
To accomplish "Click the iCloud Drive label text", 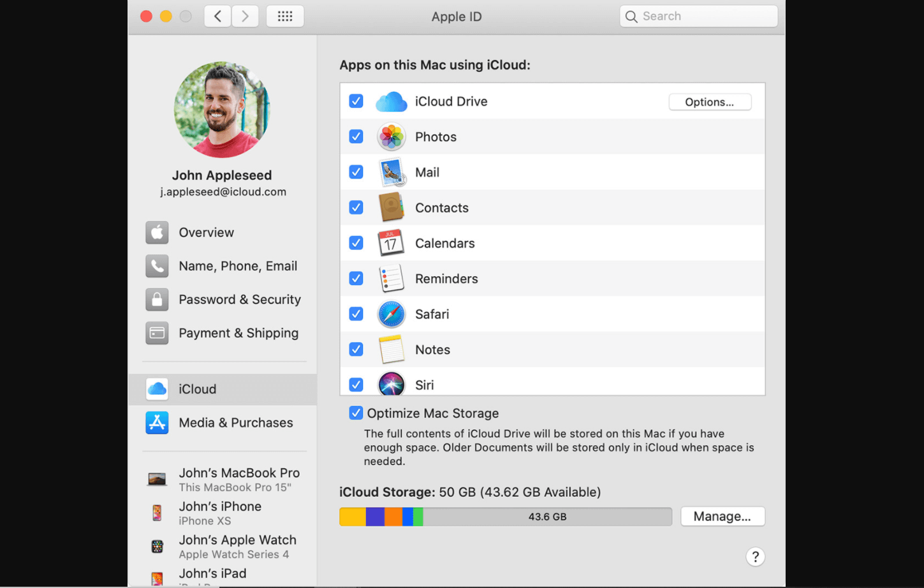I will pyautogui.click(x=451, y=101).
